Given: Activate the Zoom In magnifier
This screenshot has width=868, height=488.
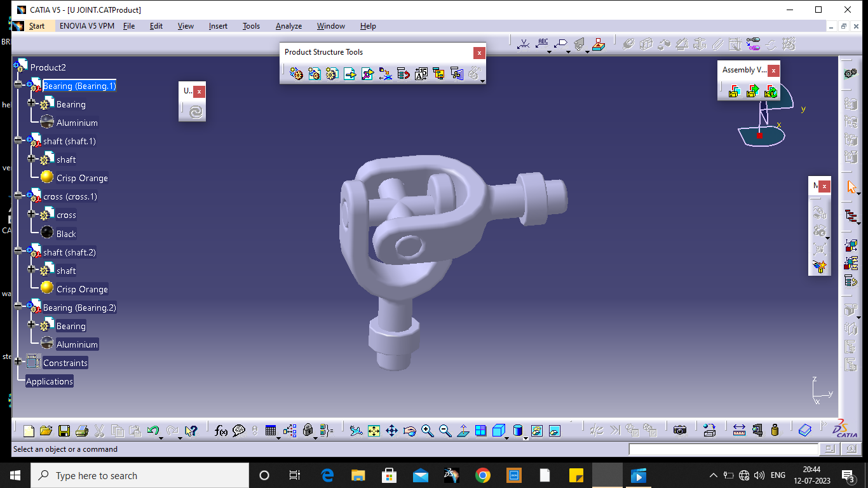Looking at the screenshot, I should (427, 431).
